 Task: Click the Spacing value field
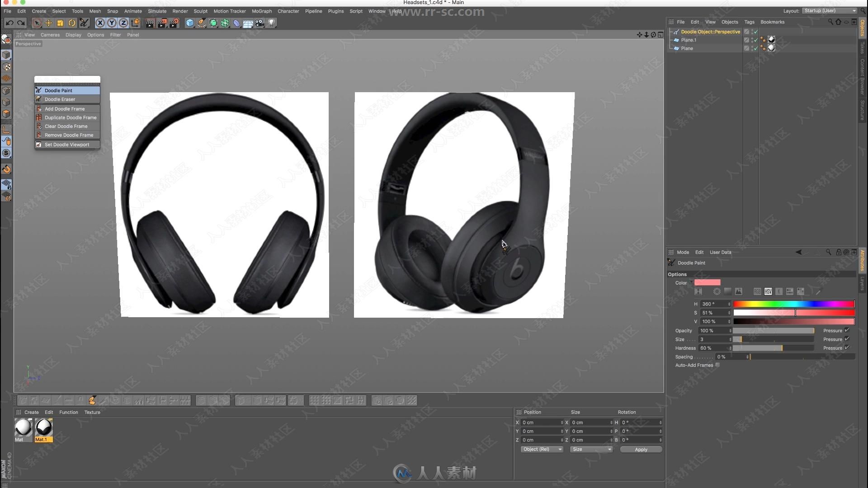tap(731, 357)
